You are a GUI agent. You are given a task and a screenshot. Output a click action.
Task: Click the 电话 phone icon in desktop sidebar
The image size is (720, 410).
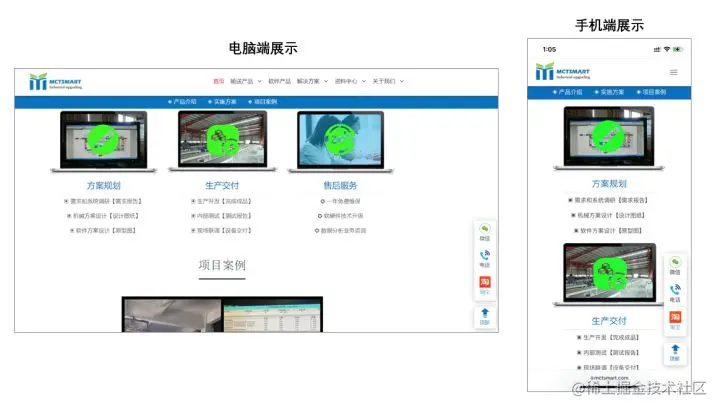(485, 255)
